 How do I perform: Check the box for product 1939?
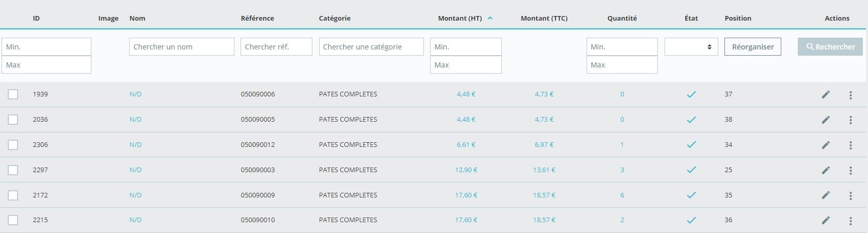click(13, 94)
